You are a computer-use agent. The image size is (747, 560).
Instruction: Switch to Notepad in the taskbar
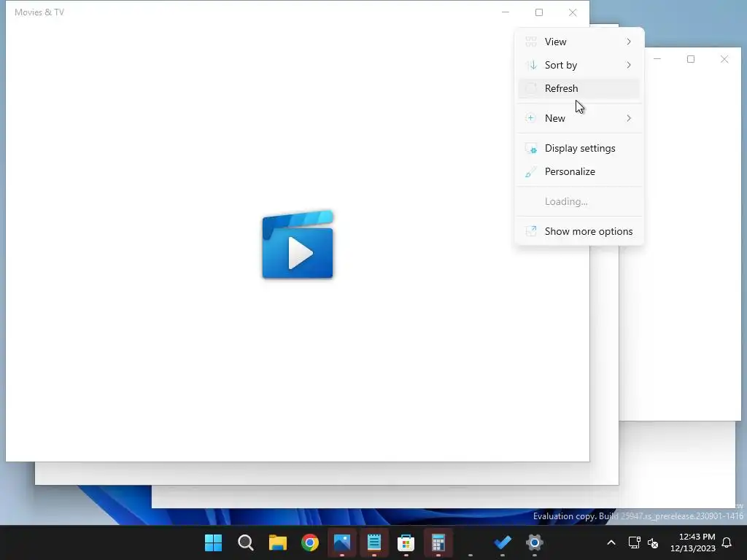[374, 542]
